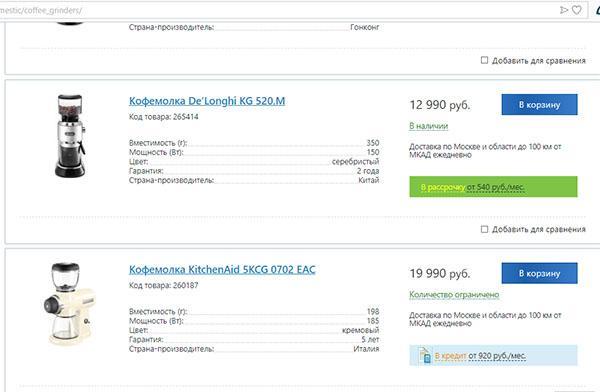The image size is (600, 392).
Task: Open the De'Longhi KG 520.M grinder image
Action: (70, 136)
